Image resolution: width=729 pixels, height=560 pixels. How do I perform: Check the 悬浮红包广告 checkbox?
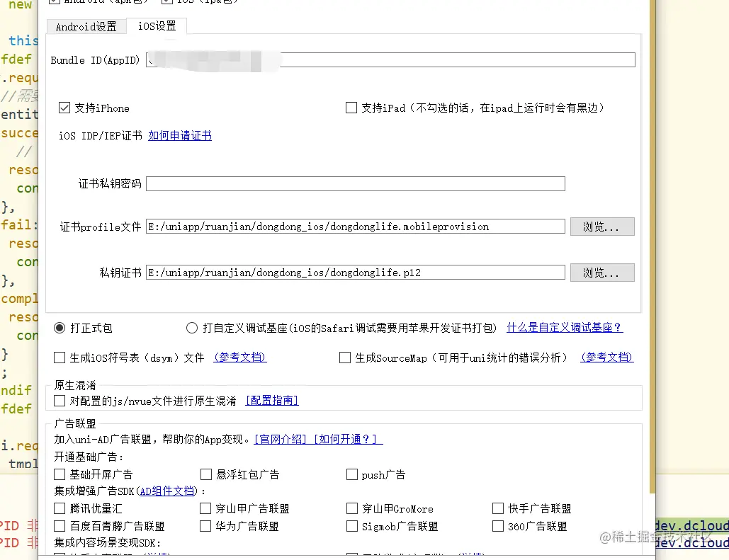[x=206, y=474]
